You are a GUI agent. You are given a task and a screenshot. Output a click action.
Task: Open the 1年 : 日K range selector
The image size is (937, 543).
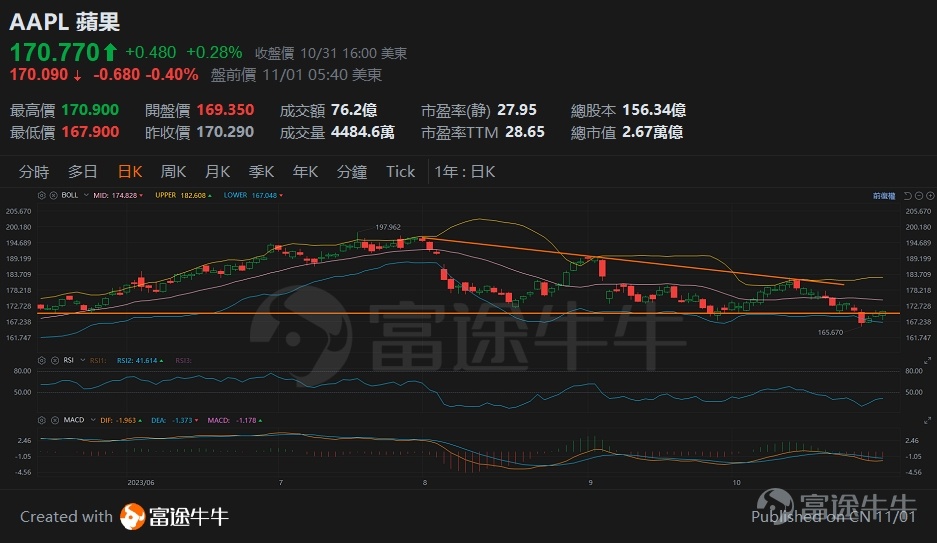[x=464, y=172]
